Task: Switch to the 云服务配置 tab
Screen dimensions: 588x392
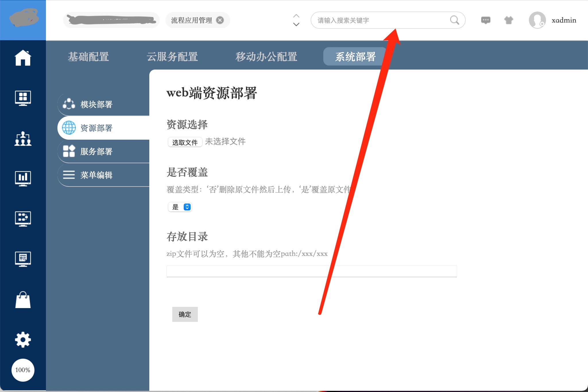Action: pos(172,57)
